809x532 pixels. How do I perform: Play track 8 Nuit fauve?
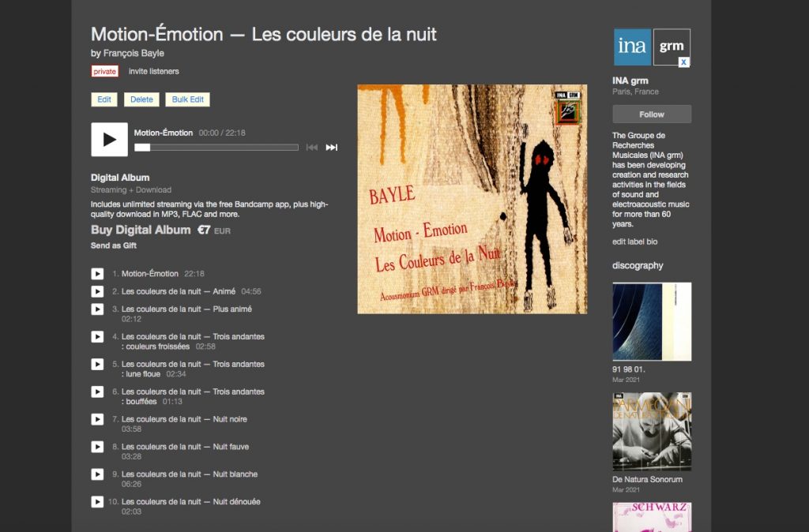pos(97,447)
